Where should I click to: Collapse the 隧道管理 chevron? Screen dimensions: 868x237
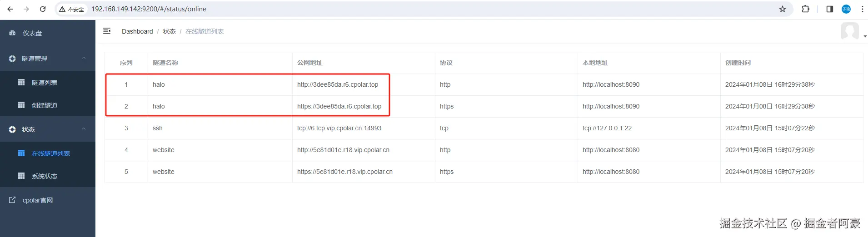[84, 58]
